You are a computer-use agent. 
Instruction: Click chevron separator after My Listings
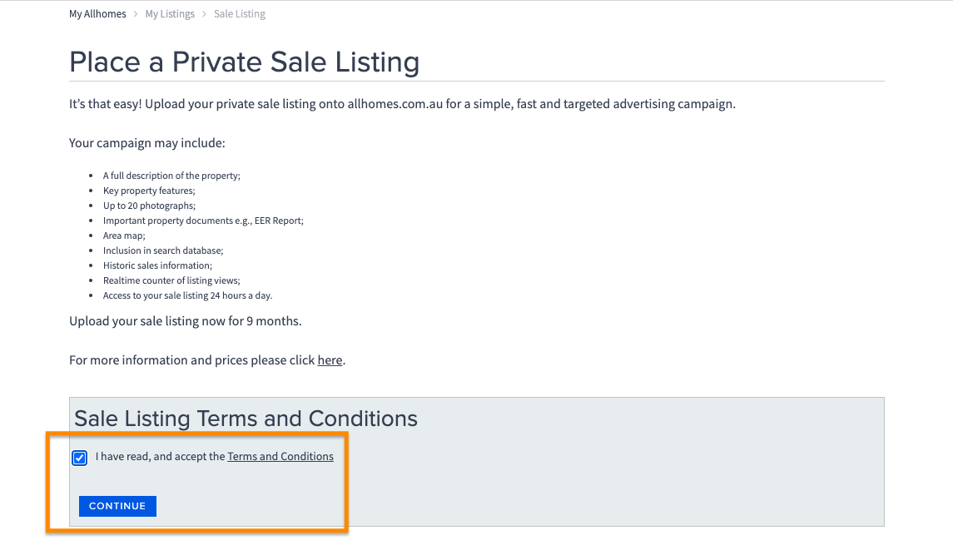204,14
